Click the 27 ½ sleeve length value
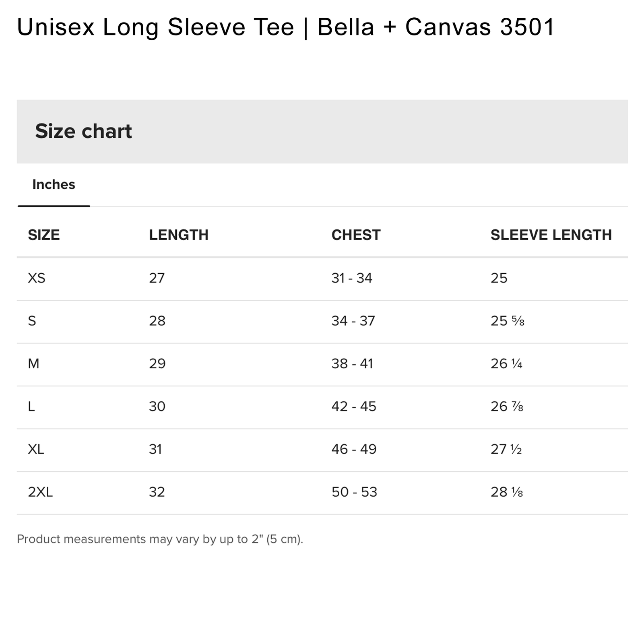 pos(506,449)
